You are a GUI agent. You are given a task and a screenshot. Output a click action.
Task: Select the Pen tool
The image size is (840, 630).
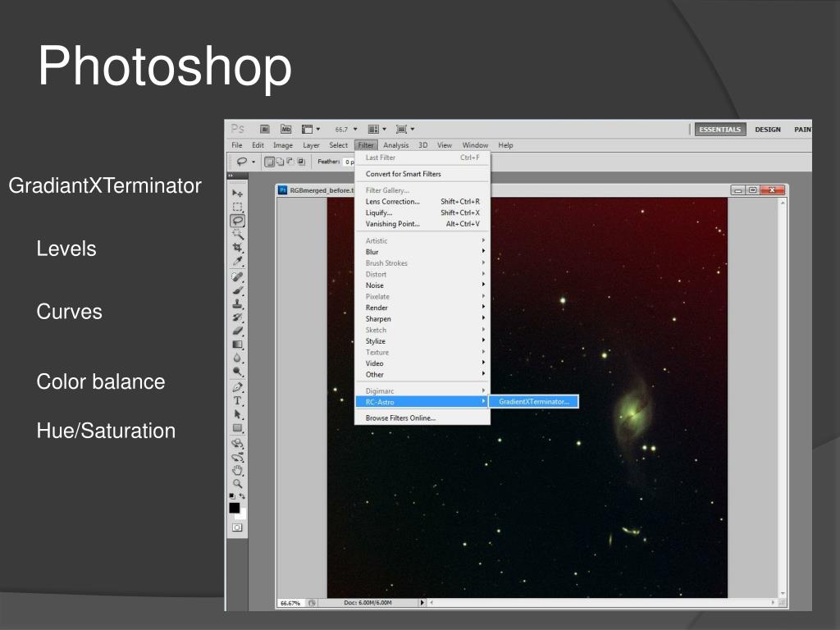point(237,387)
